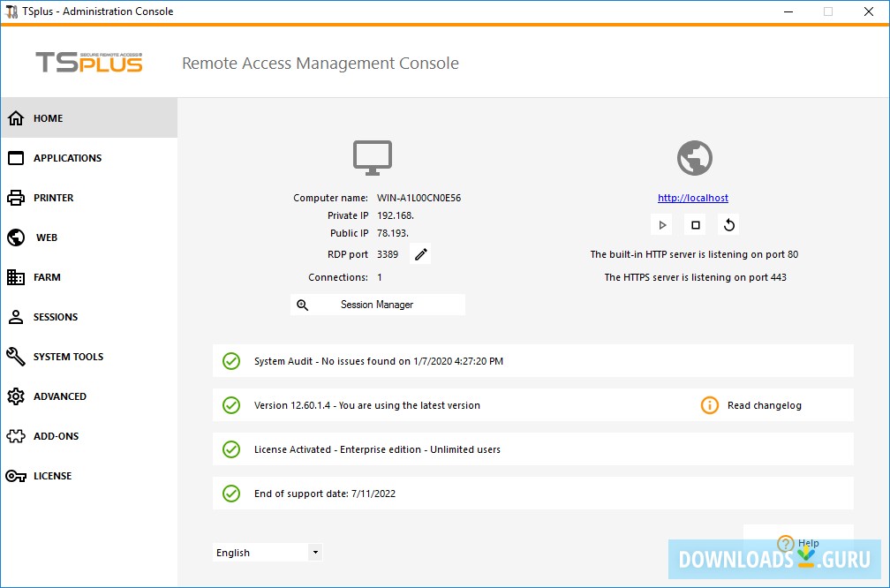Start the web server with play button

[x=662, y=225]
